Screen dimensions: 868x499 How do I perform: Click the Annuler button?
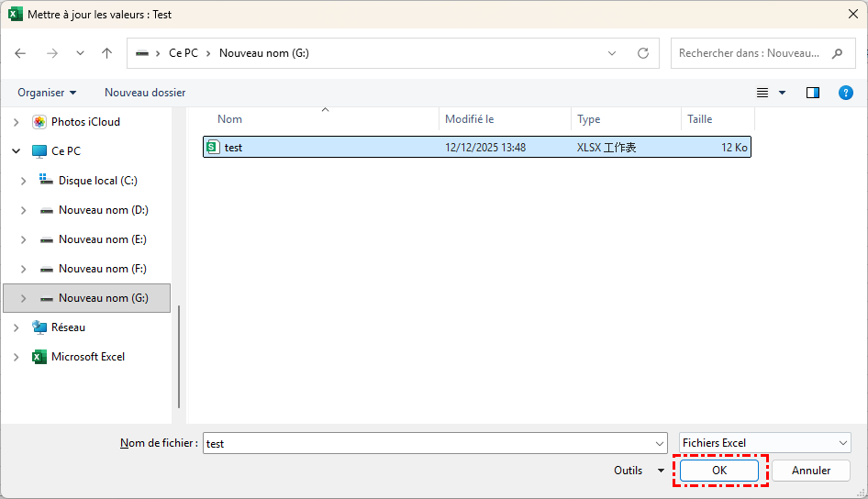(x=810, y=471)
